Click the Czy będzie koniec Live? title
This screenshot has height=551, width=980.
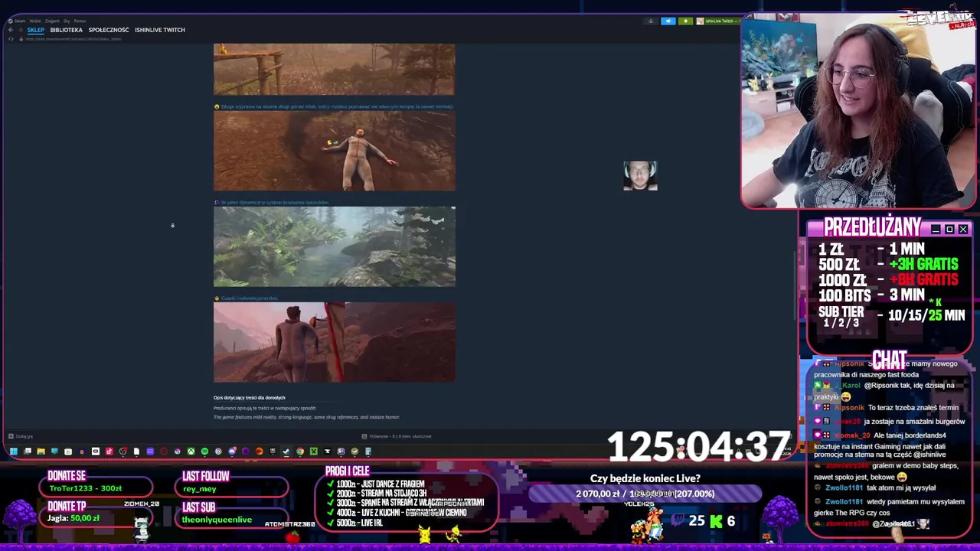pos(645,479)
